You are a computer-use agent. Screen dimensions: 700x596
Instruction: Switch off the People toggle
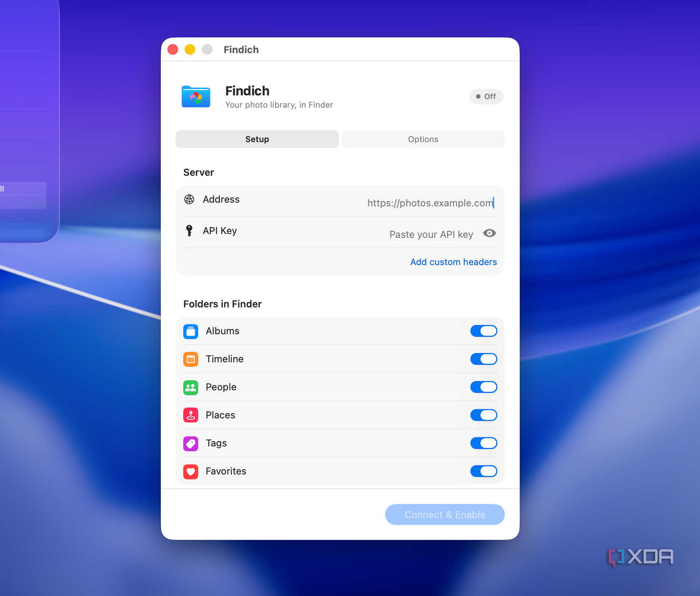[484, 387]
